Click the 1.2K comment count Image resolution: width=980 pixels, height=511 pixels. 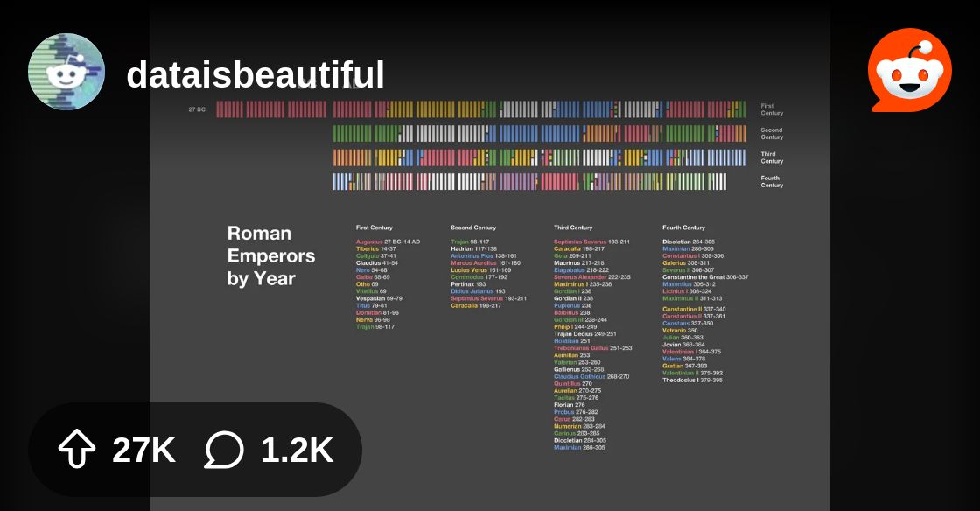tap(297, 450)
